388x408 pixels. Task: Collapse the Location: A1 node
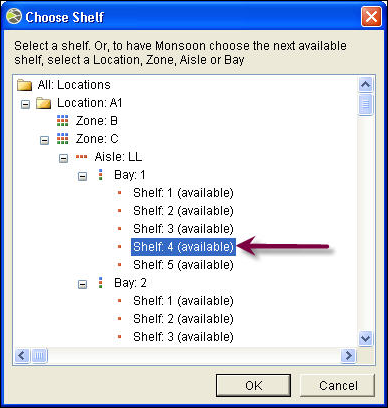[25, 104]
